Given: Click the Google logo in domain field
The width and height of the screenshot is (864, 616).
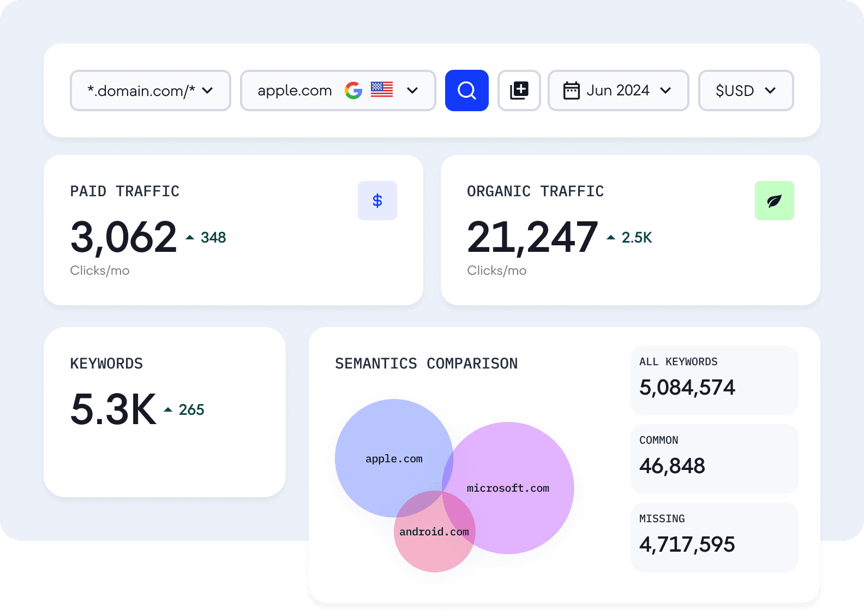Looking at the screenshot, I should [353, 90].
